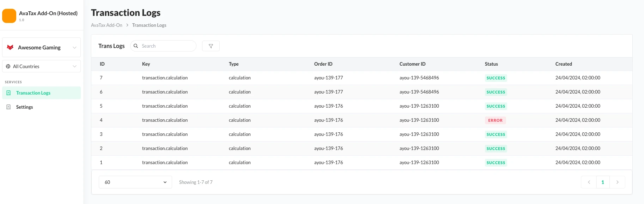Click the globe icon beside All Countries
Screen dimensions: 644x204
coord(8,66)
